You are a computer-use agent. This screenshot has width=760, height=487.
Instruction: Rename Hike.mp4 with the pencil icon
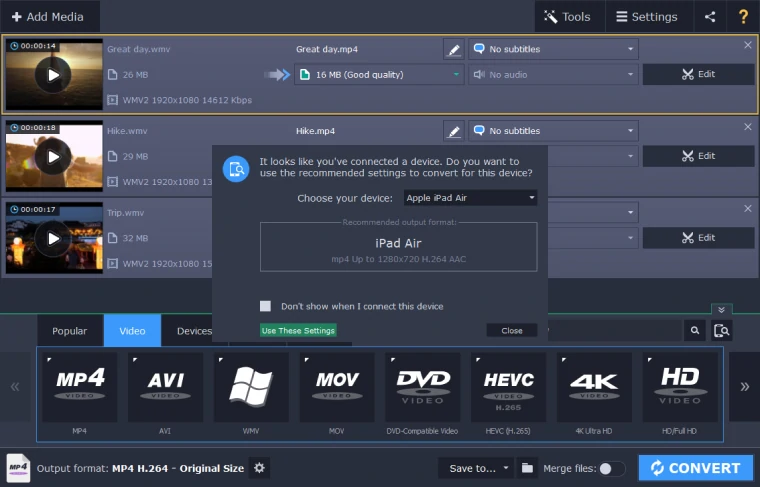(x=454, y=131)
